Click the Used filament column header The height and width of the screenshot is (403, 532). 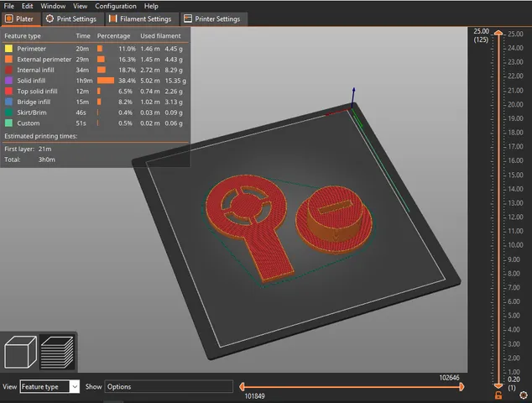click(160, 35)
